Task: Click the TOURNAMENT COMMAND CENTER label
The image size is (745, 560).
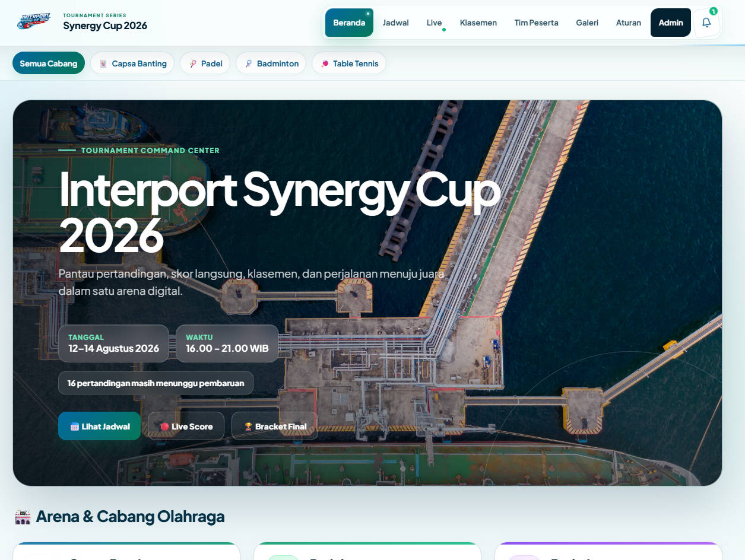Action: point(150,151)
